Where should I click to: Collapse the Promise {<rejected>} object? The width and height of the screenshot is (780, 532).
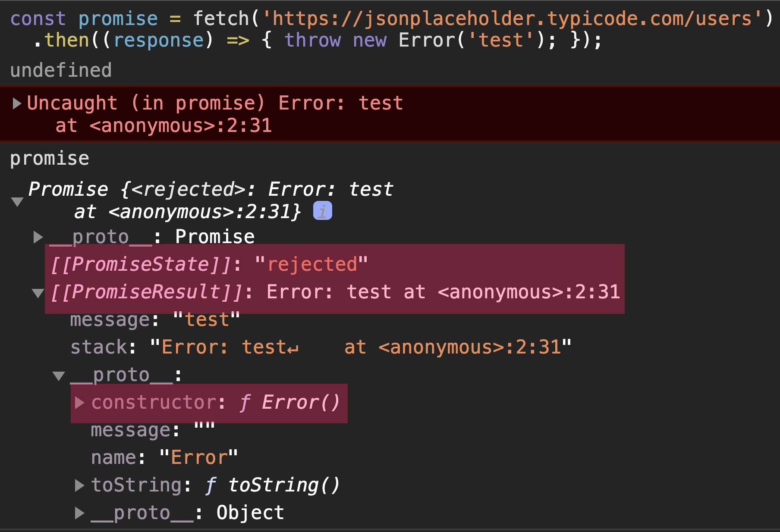[x=17, y=201]
